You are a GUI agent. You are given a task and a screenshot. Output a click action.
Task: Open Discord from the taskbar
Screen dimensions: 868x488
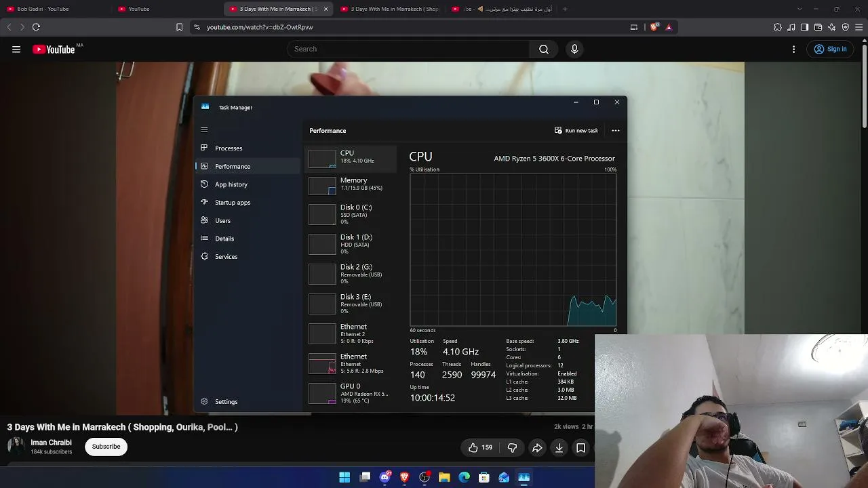[385, 478]
